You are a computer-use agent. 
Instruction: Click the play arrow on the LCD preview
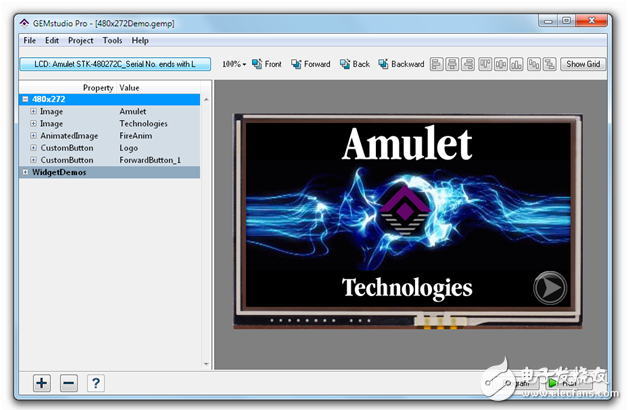(549, 287)
